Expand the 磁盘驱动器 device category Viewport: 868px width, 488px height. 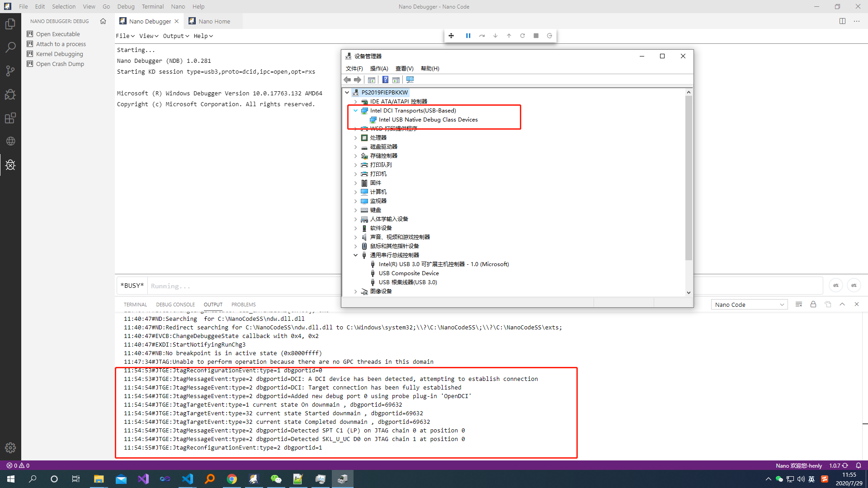356,147
